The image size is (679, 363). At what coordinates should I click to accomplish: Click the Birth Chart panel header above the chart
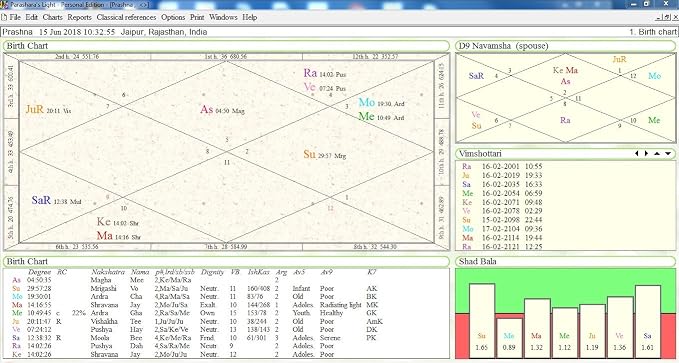[226, 46]
